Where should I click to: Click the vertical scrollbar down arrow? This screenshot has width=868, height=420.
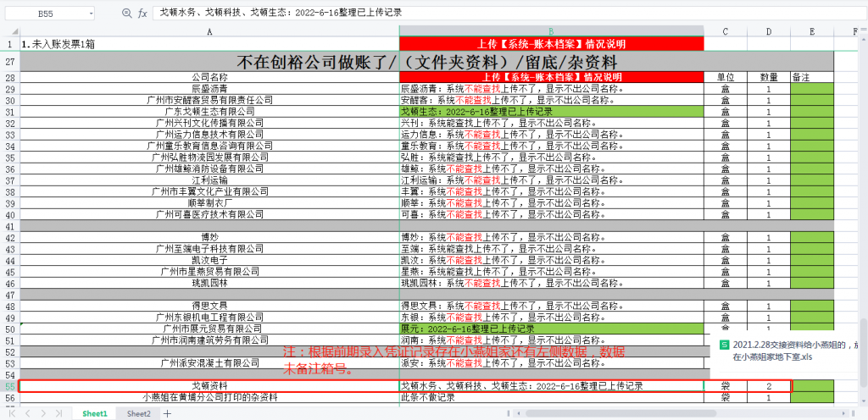862,400
